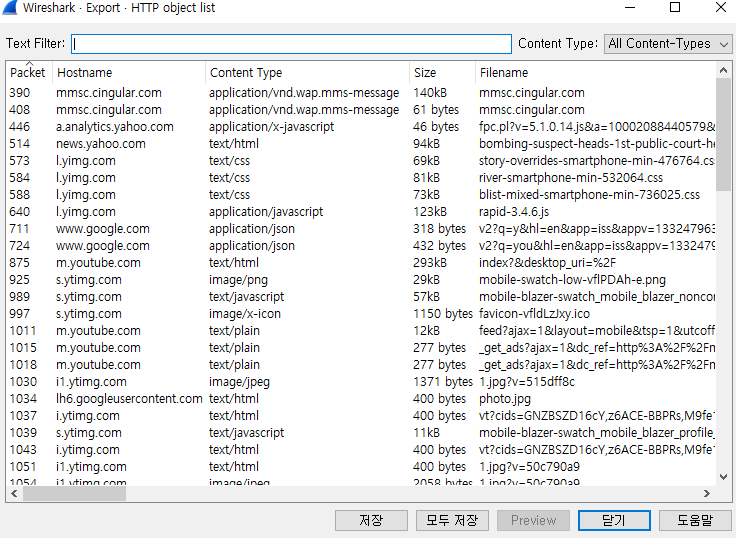
Task: Click the 293kB size cell
Action: tap(429, 263)
